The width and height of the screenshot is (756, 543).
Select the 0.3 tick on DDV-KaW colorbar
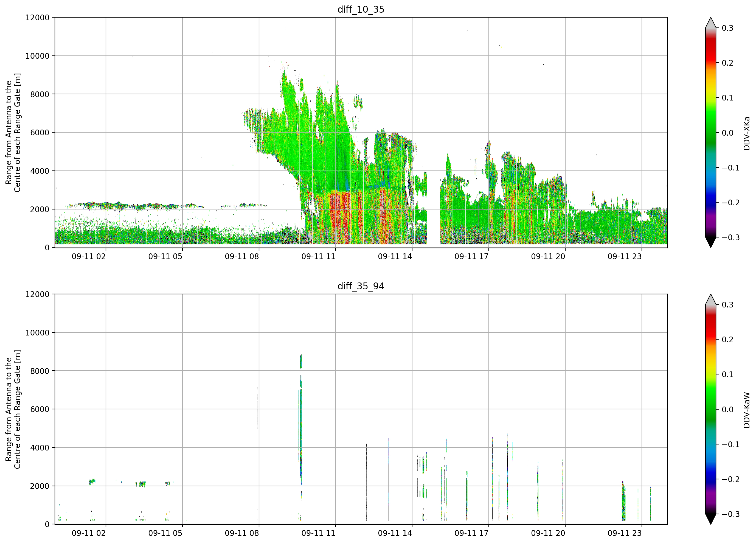click(x=728, y=305)
